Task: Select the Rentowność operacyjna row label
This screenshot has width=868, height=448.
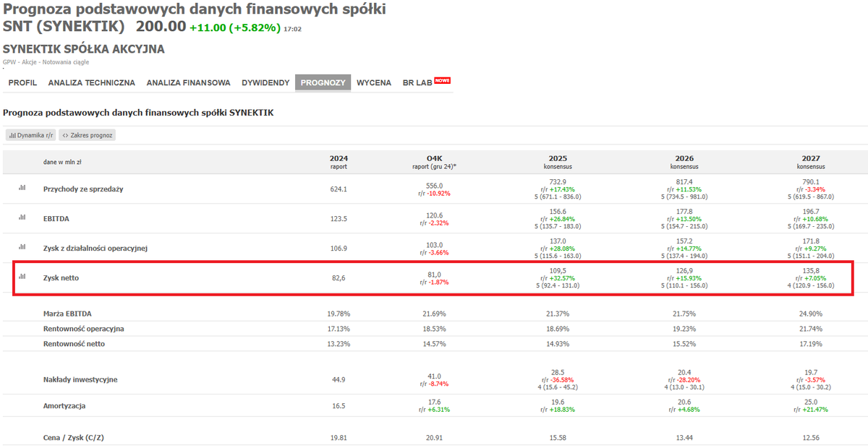Action: (83, 329)
